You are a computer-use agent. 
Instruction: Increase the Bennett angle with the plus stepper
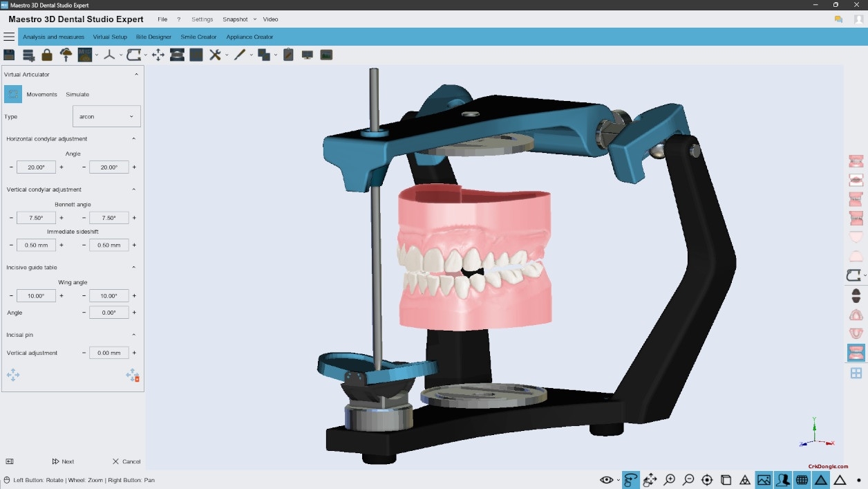[62, 217]
